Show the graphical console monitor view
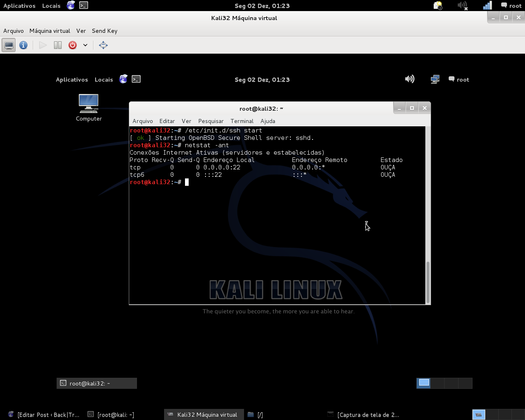525x420 pixels. [x=9, y=45]
